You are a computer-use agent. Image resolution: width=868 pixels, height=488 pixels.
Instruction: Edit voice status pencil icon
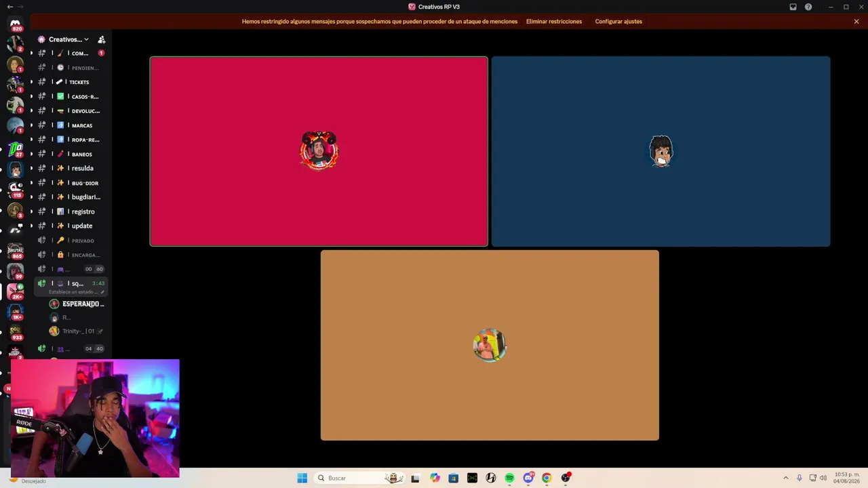click(103, 292)
